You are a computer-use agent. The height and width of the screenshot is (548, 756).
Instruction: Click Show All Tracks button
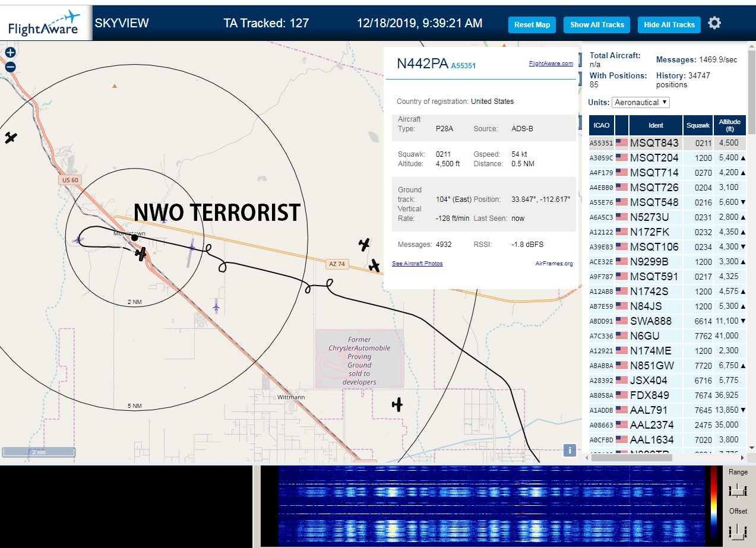click(597, 25)
